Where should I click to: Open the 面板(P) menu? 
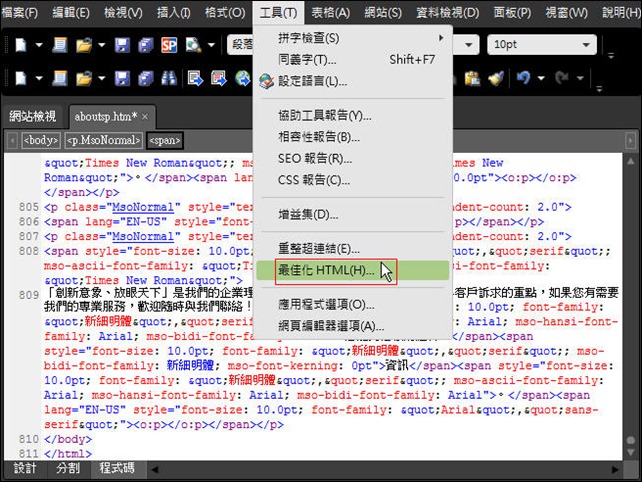click(x=512, y=13)
